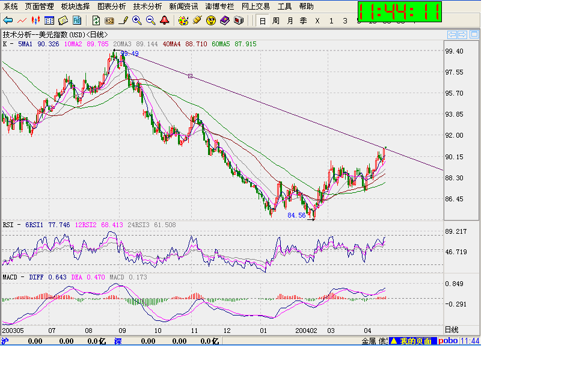Click the 20MA3 moving average label

tap(122, 44)
